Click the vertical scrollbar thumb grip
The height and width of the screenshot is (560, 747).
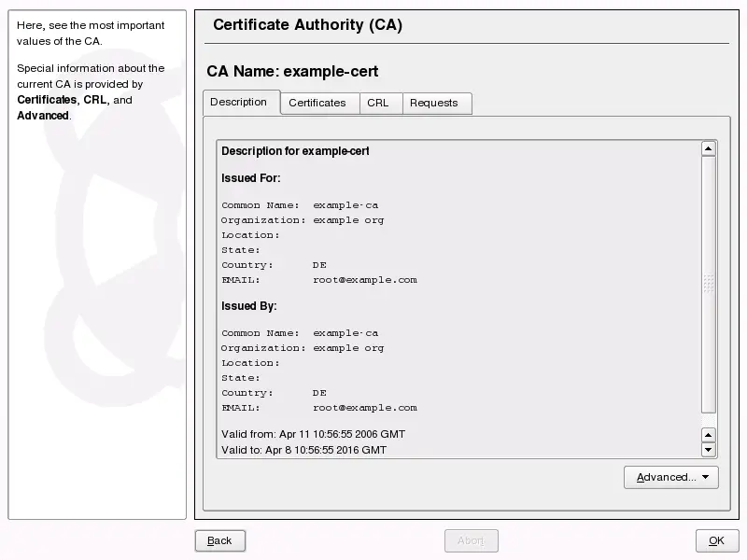click(x=708, y=284)
